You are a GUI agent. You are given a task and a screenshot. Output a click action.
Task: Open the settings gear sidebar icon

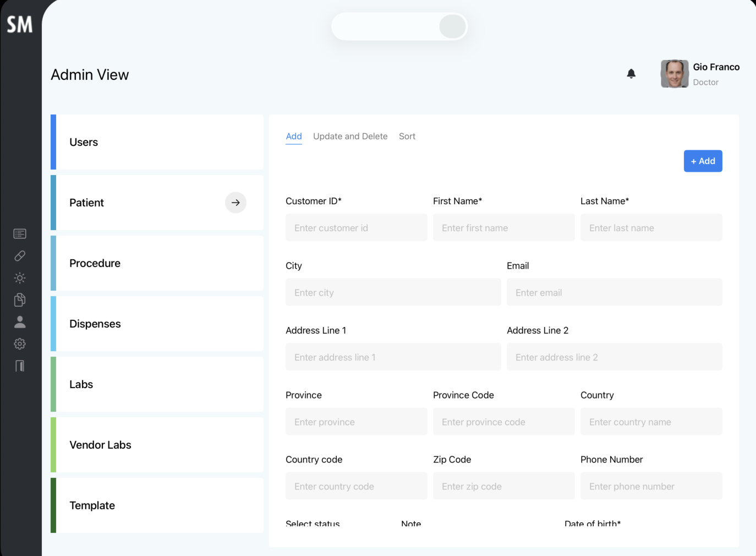(20, 344)
